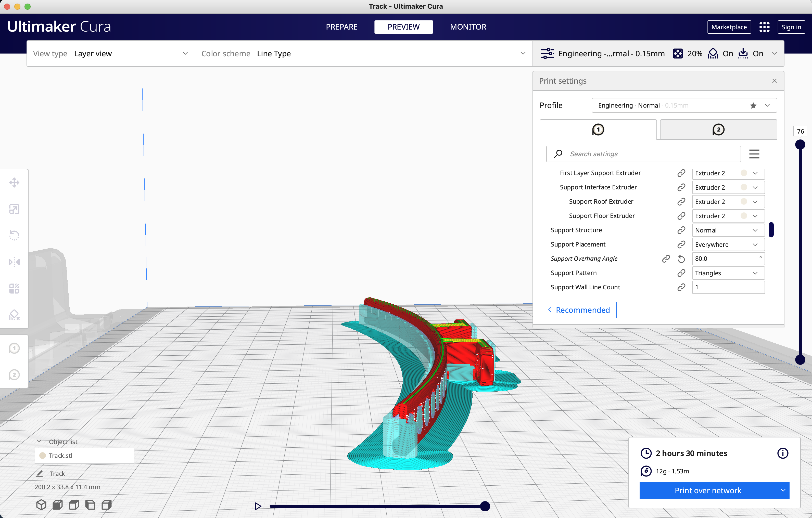Click the settings list scrollbar

[771, 230]
